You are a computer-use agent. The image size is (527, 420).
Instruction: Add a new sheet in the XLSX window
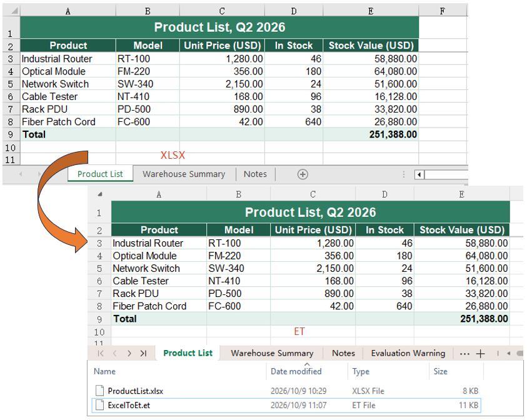pyautogui.click(x=303, y=174)
